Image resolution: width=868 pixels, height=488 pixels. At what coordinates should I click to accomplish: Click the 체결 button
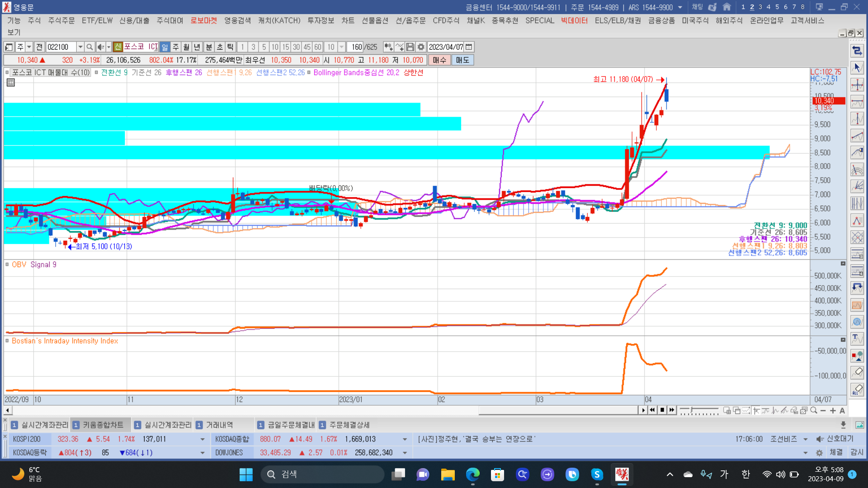pyautogui.click(x=836, y=452)
